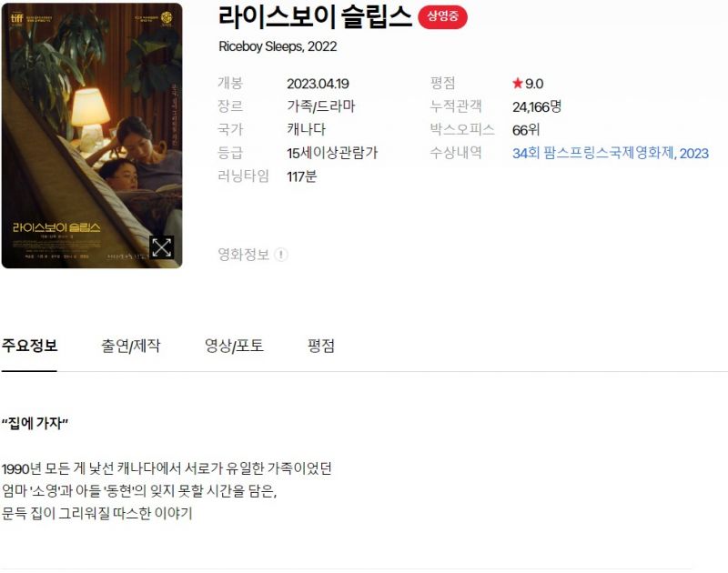Select the 주요정보 tab

(29, 347)
